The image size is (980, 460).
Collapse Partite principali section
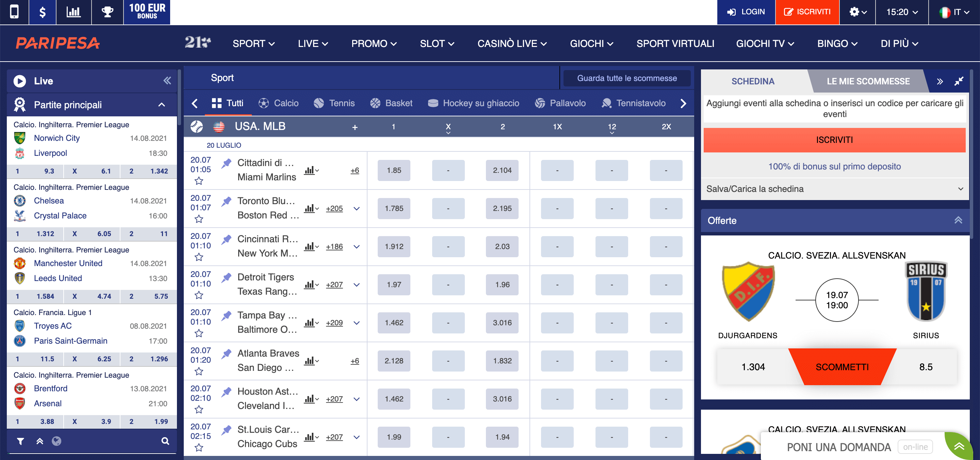pos(161,105)
